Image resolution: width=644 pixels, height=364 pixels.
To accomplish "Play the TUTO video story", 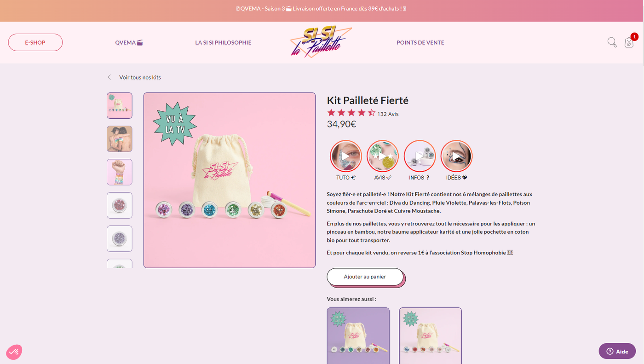I will point(345,156).
